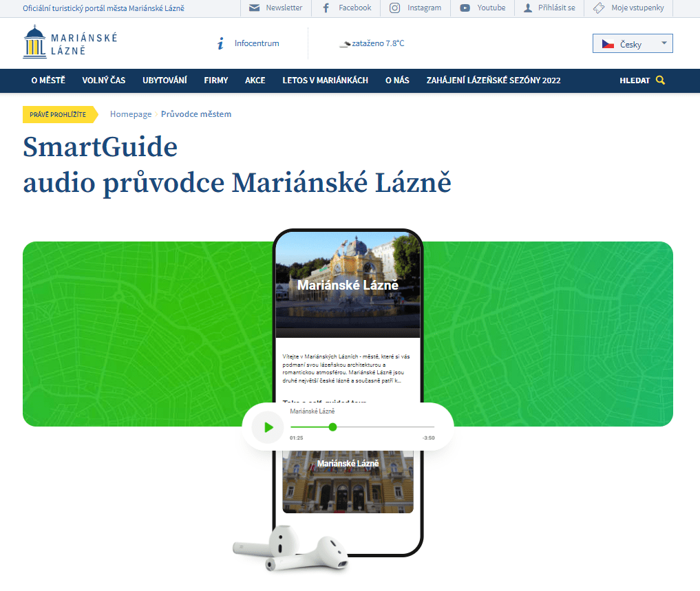Click the weather cloud icon showing 7.8°C
This screenshot has width=700, height=591.
click(345, 43)
